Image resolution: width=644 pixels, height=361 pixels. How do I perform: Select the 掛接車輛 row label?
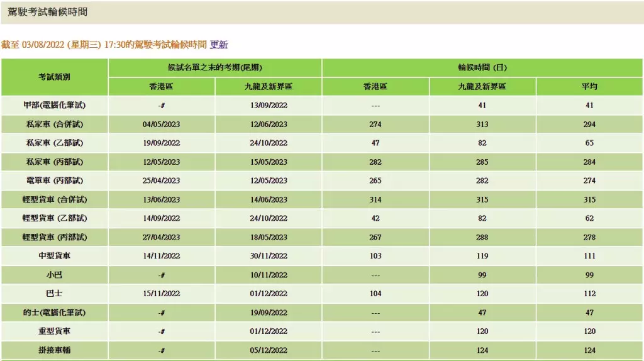[54, 350]
